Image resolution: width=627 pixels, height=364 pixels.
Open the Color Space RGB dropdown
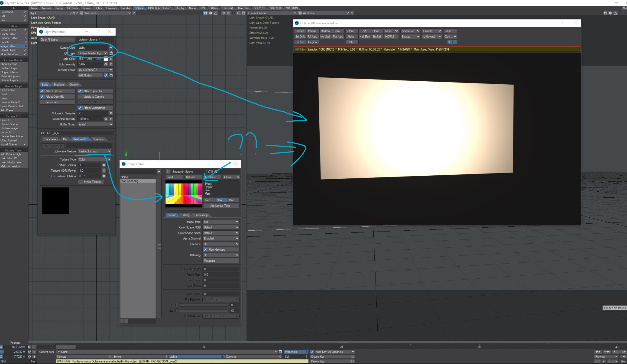pos(221,227)
